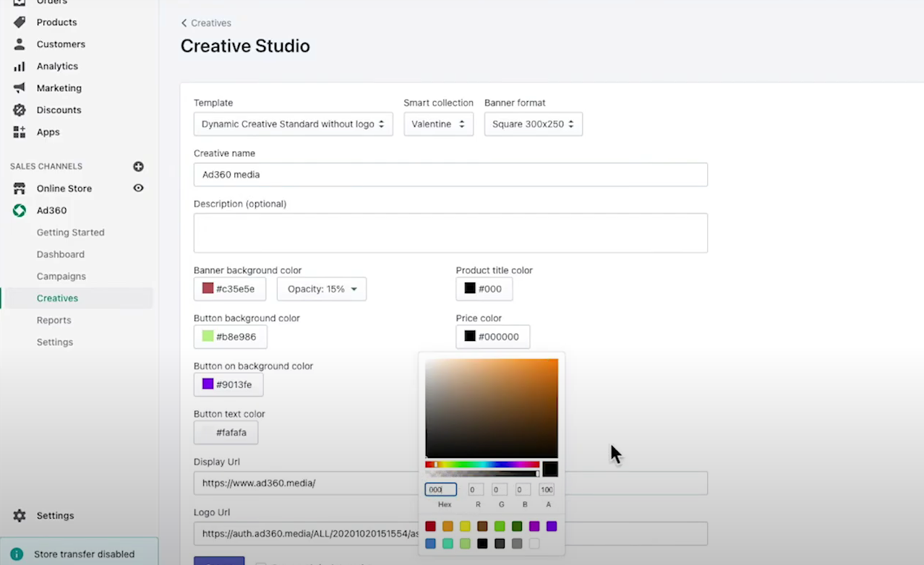
Task: Change the Valentine Smart collection selection
Action: [x=438, y=124]
